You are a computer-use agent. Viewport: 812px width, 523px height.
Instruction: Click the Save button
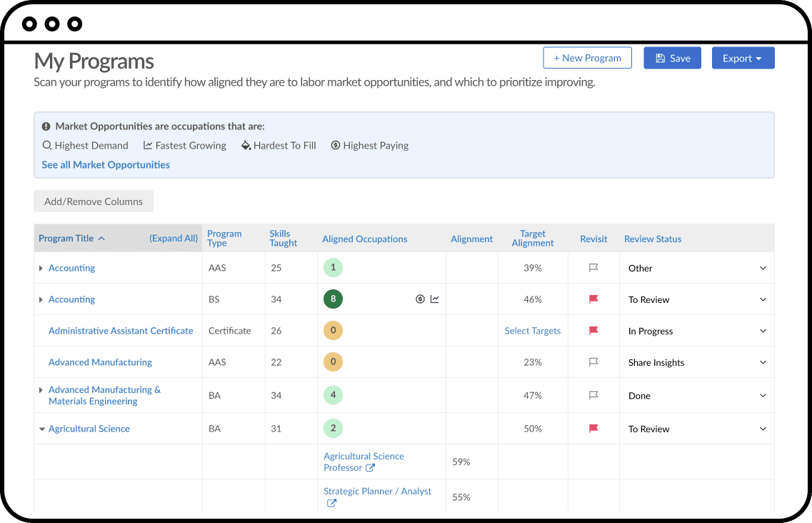tap(672, 59)
